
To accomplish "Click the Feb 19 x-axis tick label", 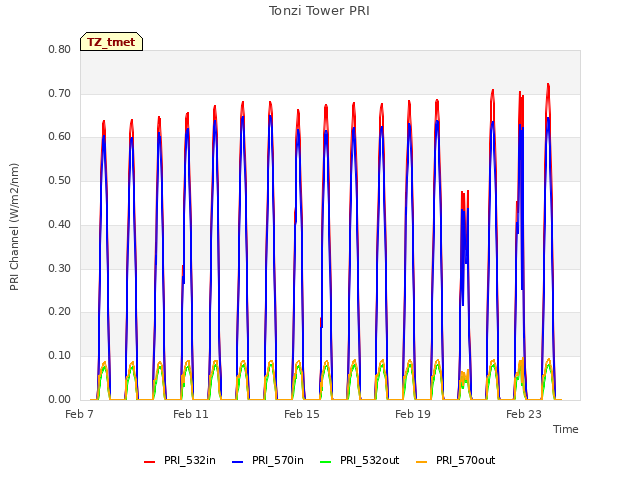I will [x=413, y=414].
